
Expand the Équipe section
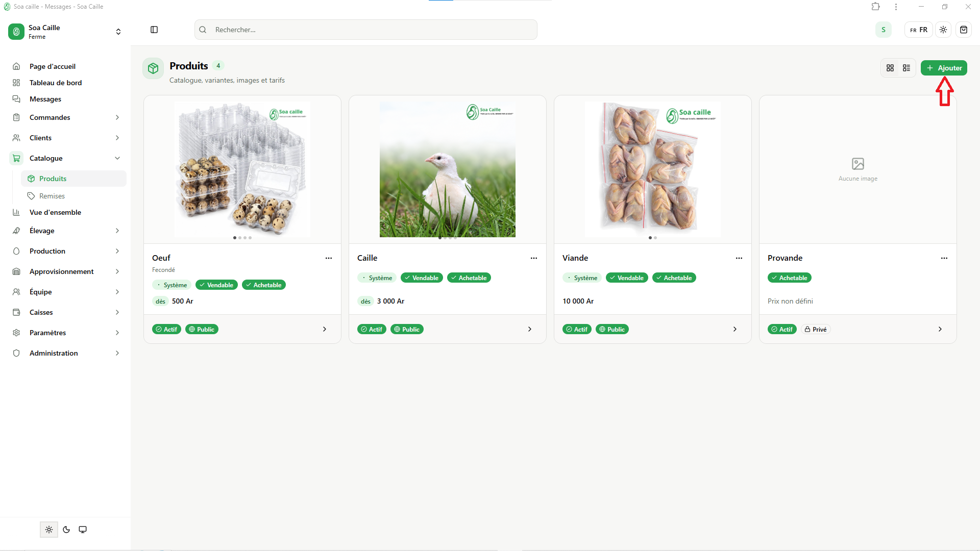(x=65, y=292)
